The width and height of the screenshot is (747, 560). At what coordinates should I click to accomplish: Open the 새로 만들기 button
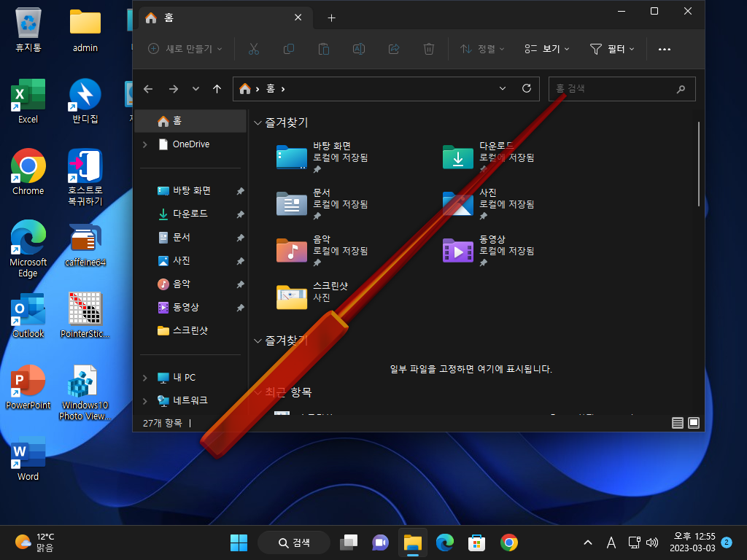[x=185, y=49]
